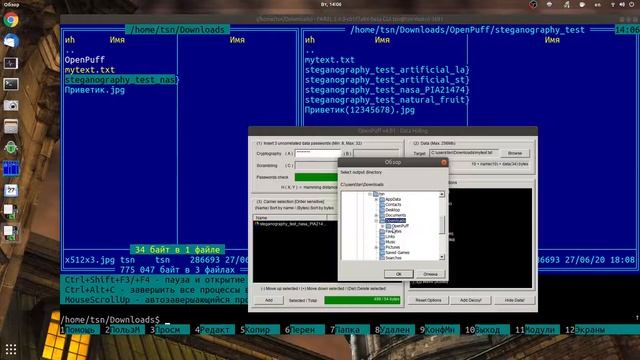640x360 pixels.
Task: Select mytext.txt in left Downloads panel
Action: pos(90,70)
